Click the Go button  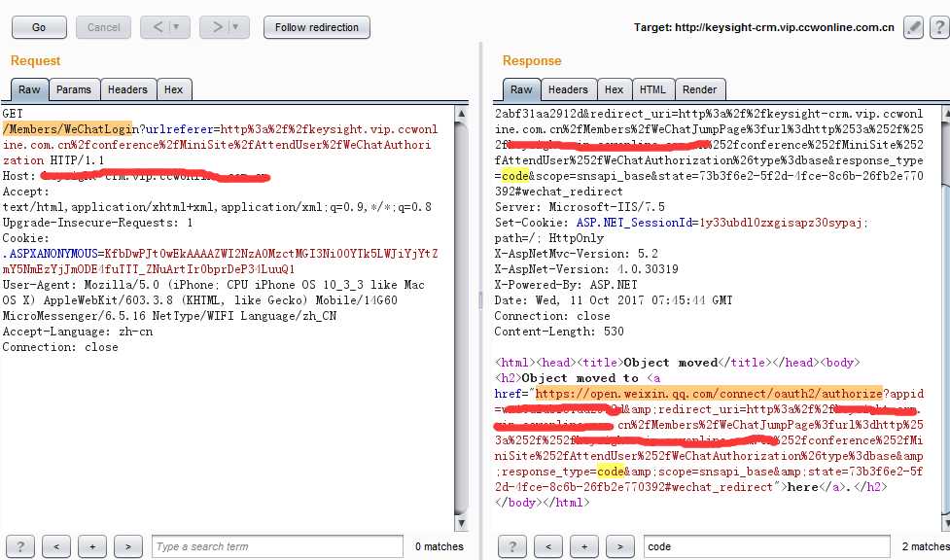39,27
